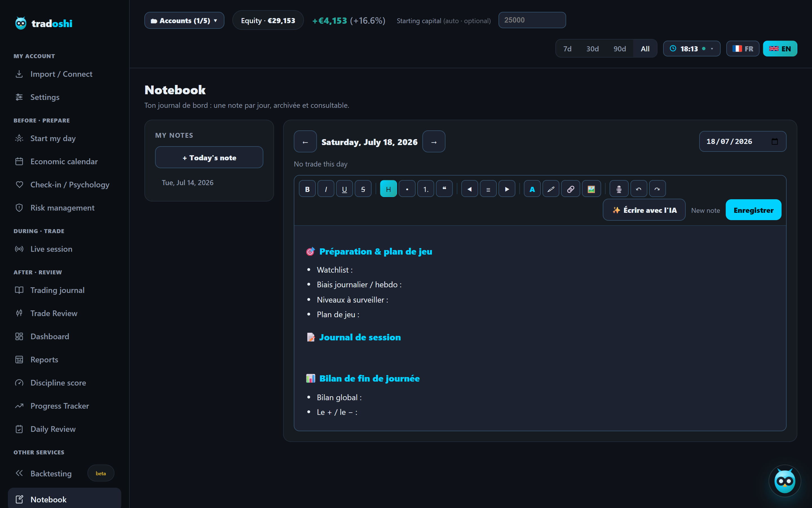Select the 30d time range

tap(592, 49)
